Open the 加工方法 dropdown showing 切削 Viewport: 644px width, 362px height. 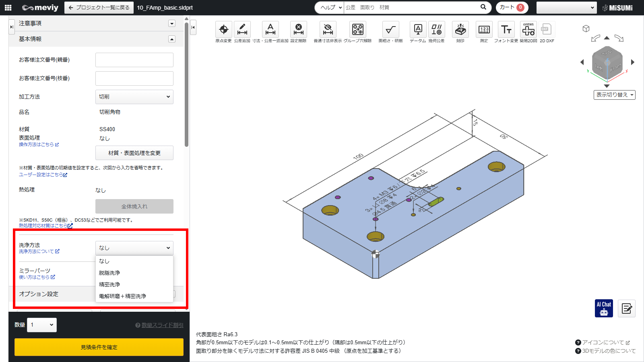pos(134,97)
